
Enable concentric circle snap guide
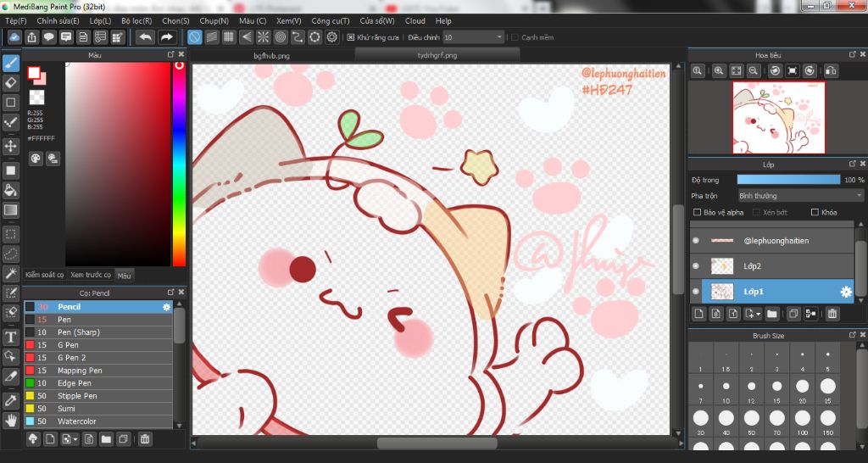[280, 37]
